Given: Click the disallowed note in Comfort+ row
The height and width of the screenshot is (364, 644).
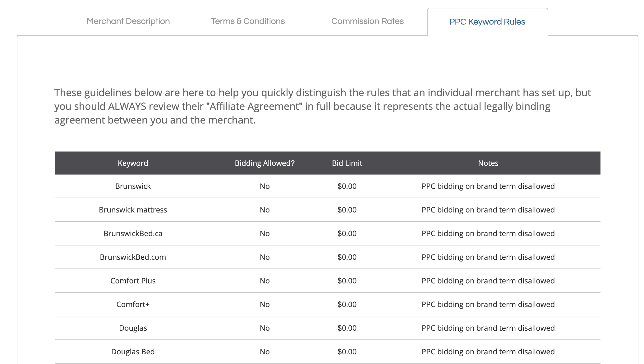Looking at the screenshot, I should point(488,304).
